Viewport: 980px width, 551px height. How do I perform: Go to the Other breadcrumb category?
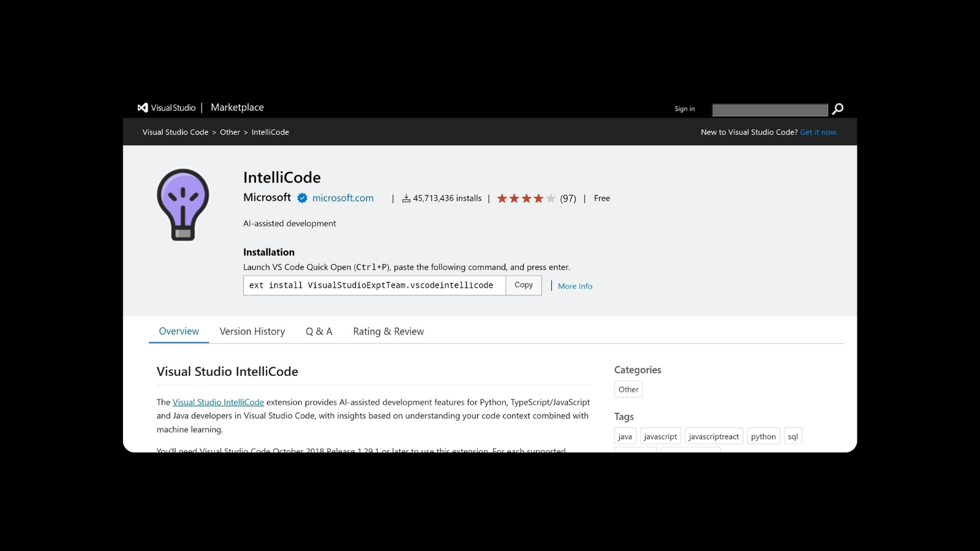pyautogui.click(x=230, y=132)
